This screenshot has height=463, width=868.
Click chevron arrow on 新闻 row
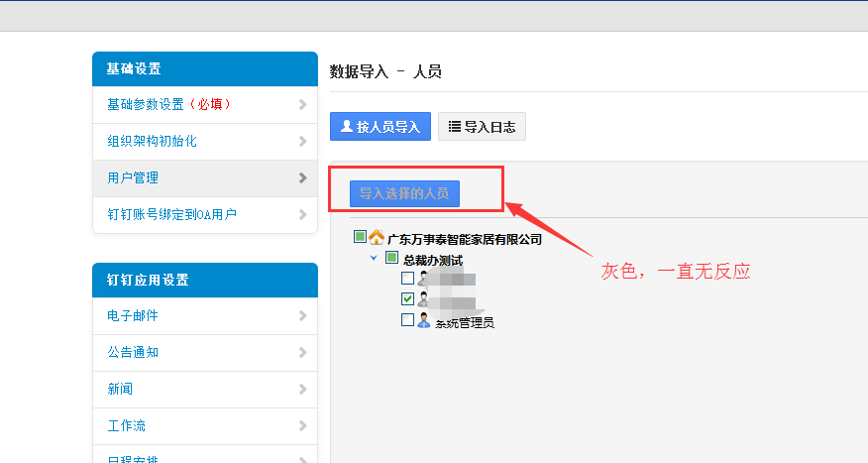[303, 389]
